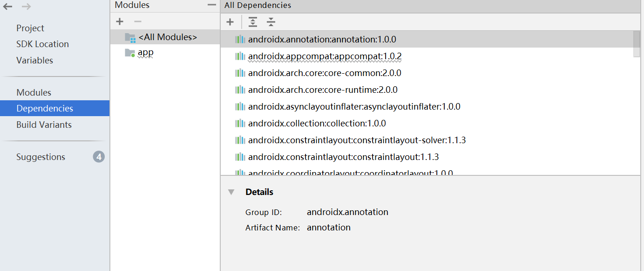Click the Artifact Name value annotation

[x=329, y=228]
